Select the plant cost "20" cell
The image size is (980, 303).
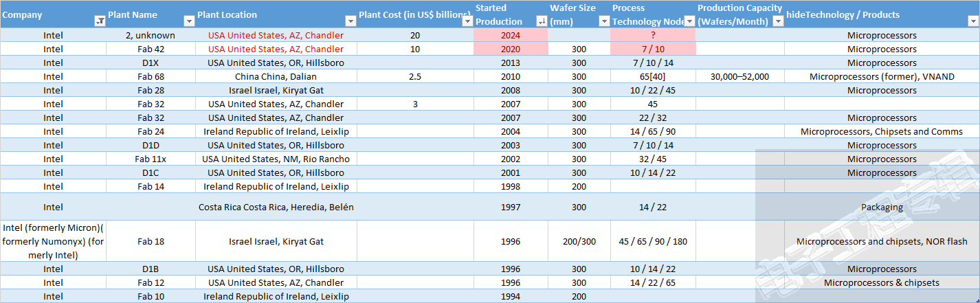[x=415, y=35]
